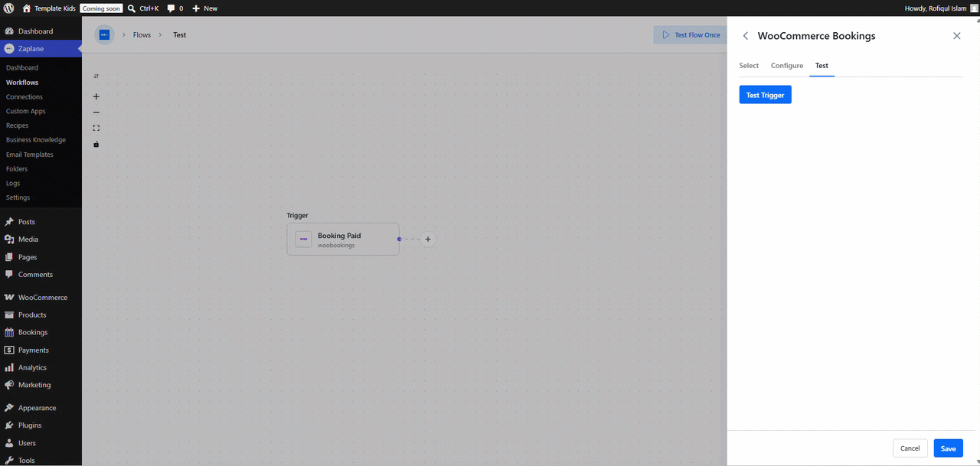Viewport: 980px width, 466px height.
Task: Click the New content button
Action: pyautogui.click(x=204, y=8)
